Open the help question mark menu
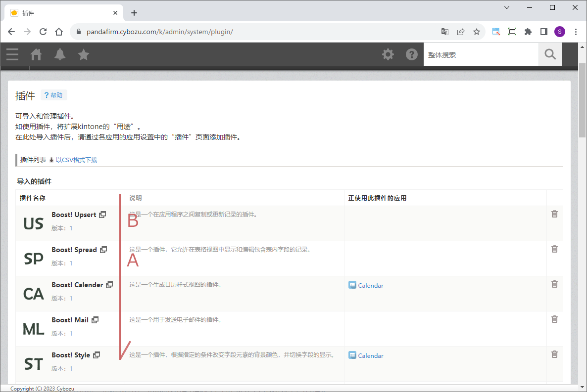 [412, 54]
